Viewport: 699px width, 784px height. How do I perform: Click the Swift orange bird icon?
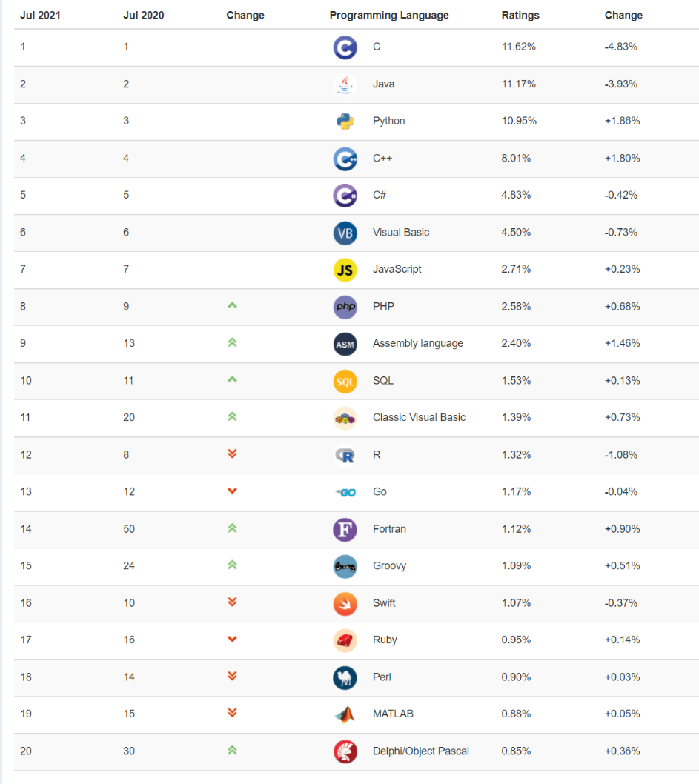[345, 603]
